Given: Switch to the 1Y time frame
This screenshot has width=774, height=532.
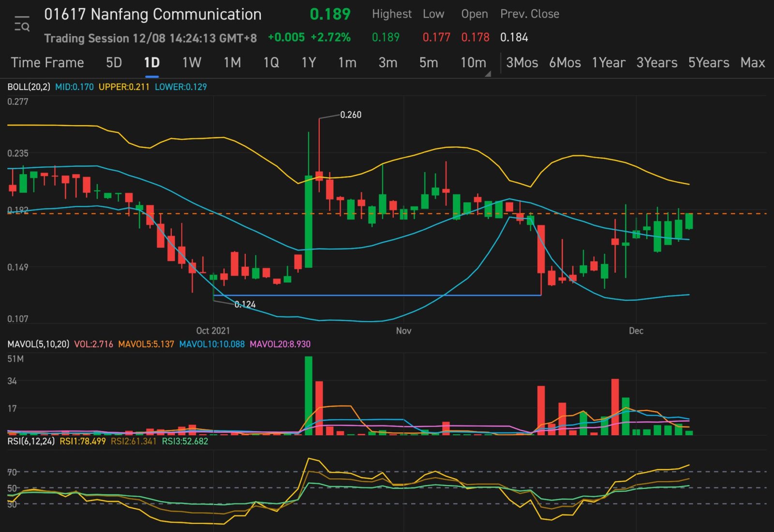Looking at the screenshot, I should point(309,63).
